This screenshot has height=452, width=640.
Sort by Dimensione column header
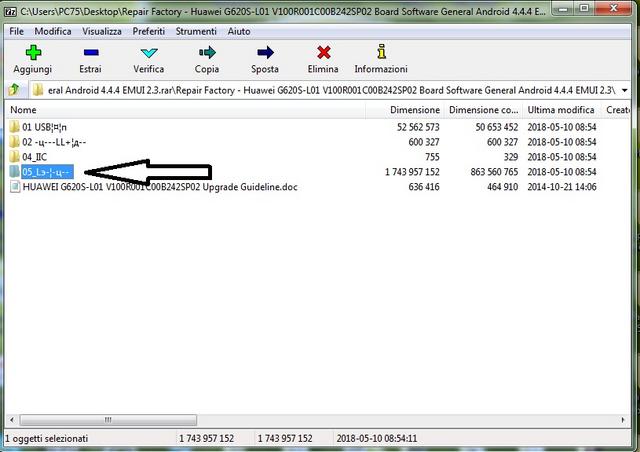pyautogui.click(x=405, y=110)
